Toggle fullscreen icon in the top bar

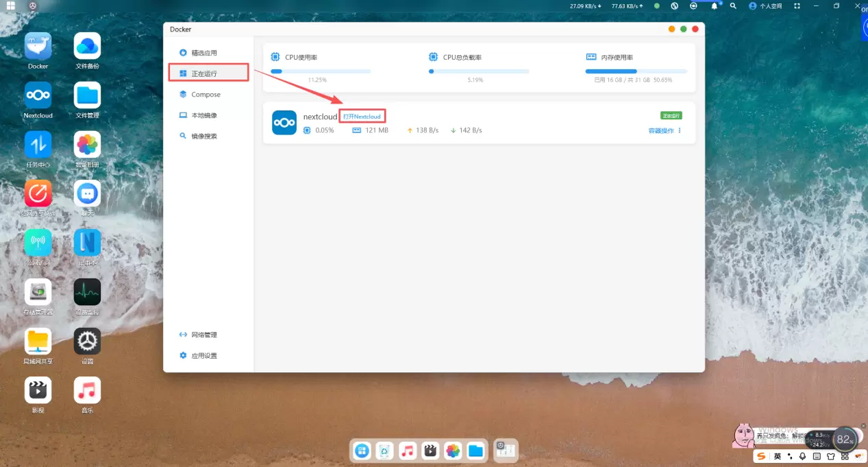[x=797, y=5]
